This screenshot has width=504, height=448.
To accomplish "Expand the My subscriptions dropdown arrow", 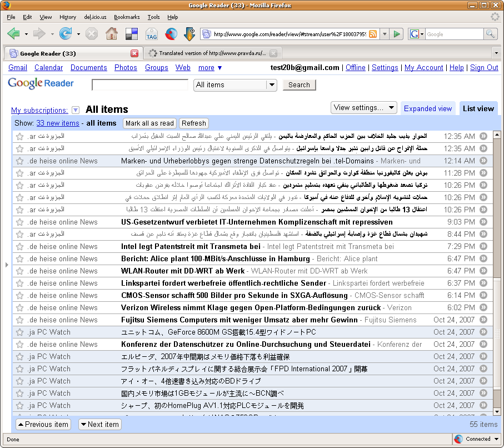I will coord(76,110).
